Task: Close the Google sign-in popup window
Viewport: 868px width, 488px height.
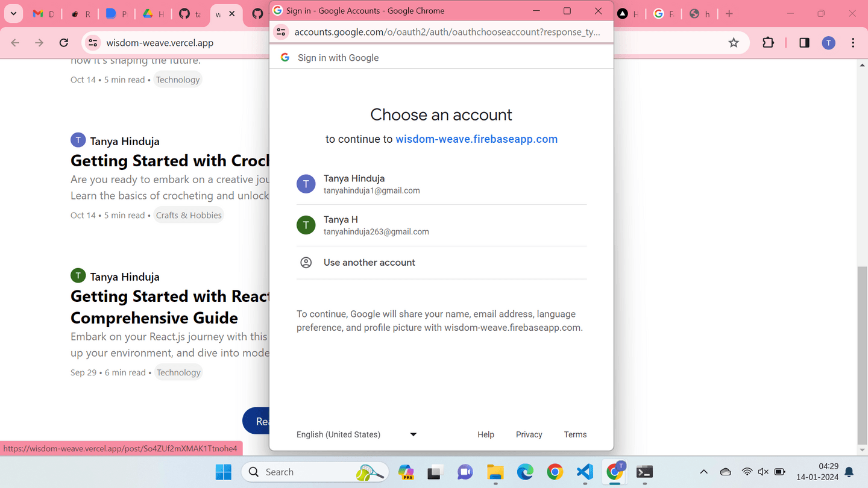Action: (x=598, y=11)
